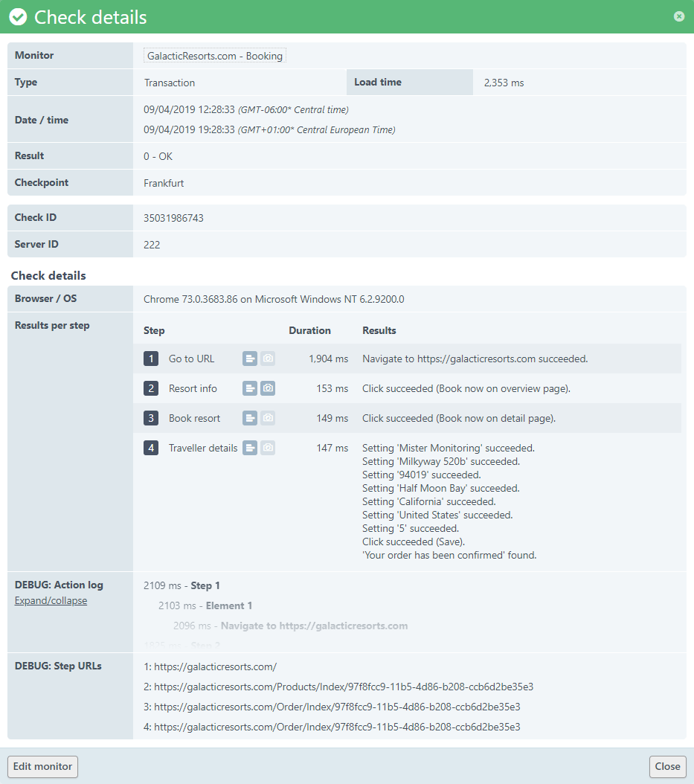Screen dimensions: 694x784
Task: Click 'Your order has been confirmed' found line
Action: tap(449, 556)
